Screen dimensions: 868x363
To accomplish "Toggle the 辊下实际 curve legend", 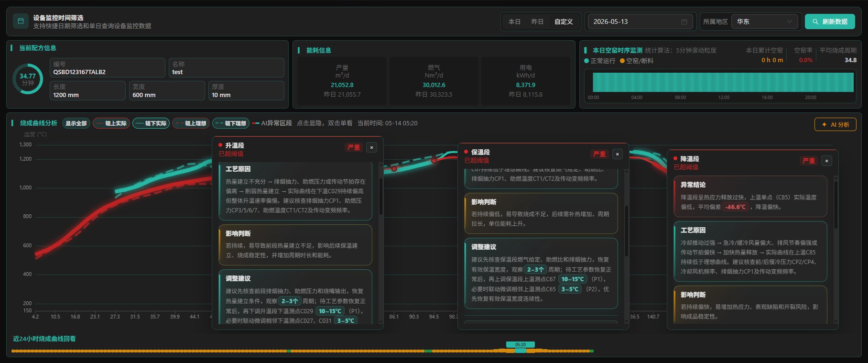I will (x=151, y=123).
